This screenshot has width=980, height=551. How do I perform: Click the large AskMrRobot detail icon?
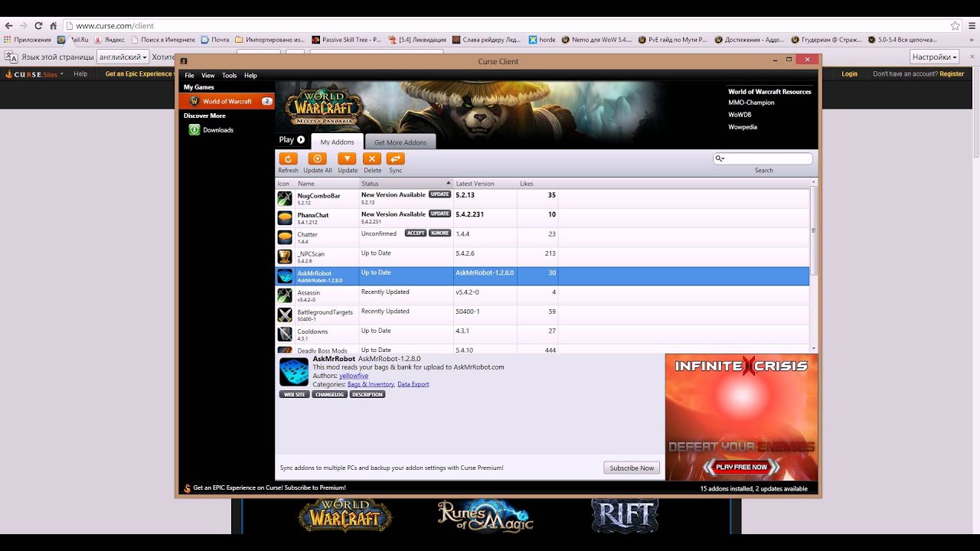(x=294, y=371)
